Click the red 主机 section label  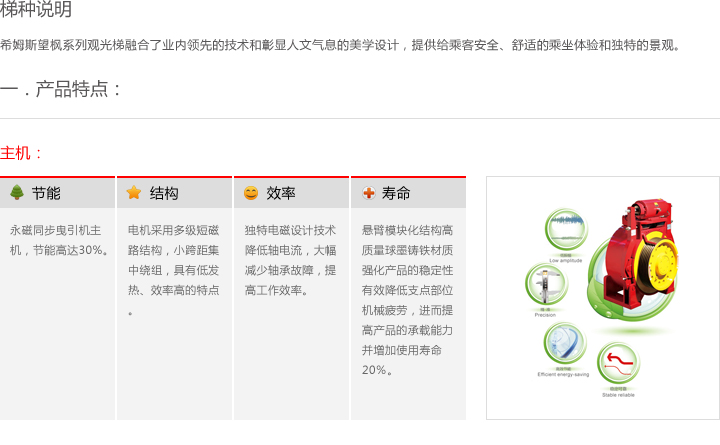22,153
